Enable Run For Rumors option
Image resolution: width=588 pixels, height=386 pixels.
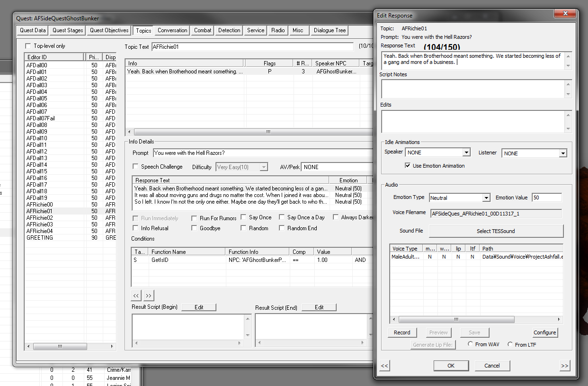tap(195, 218)
